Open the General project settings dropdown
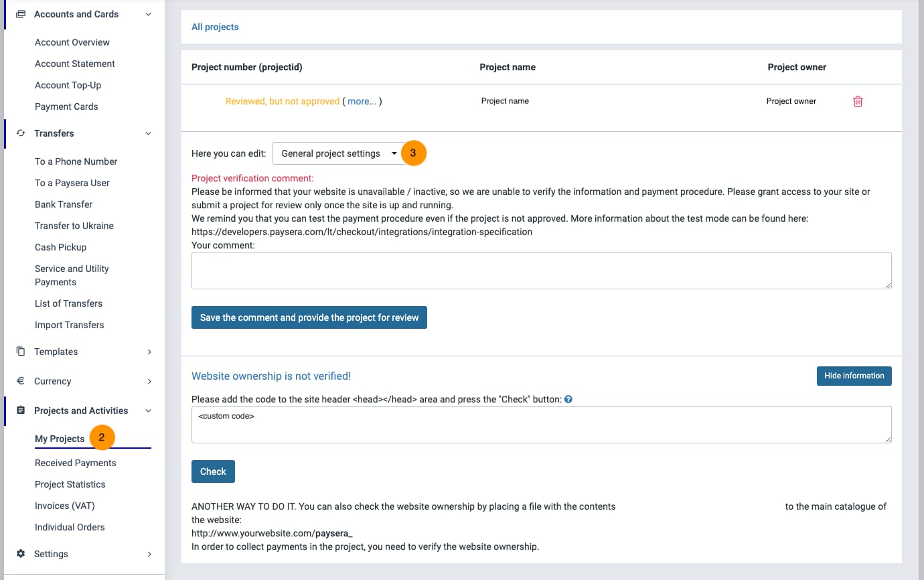924x580 pixels. click(x=339, y=153)
